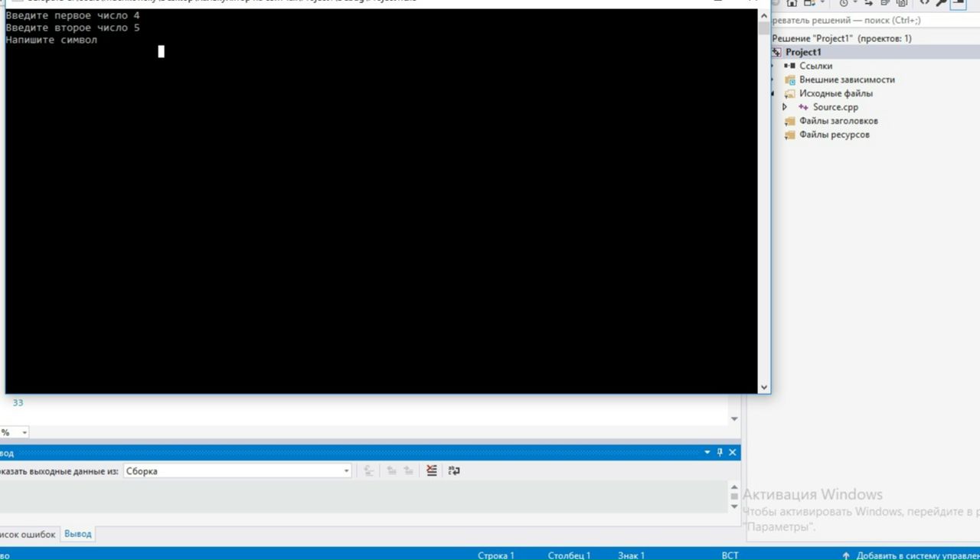This screenshot has width=980, height=560.
Task: Click previous message icon in Output toolbar
Action: (x=391, y=470)
